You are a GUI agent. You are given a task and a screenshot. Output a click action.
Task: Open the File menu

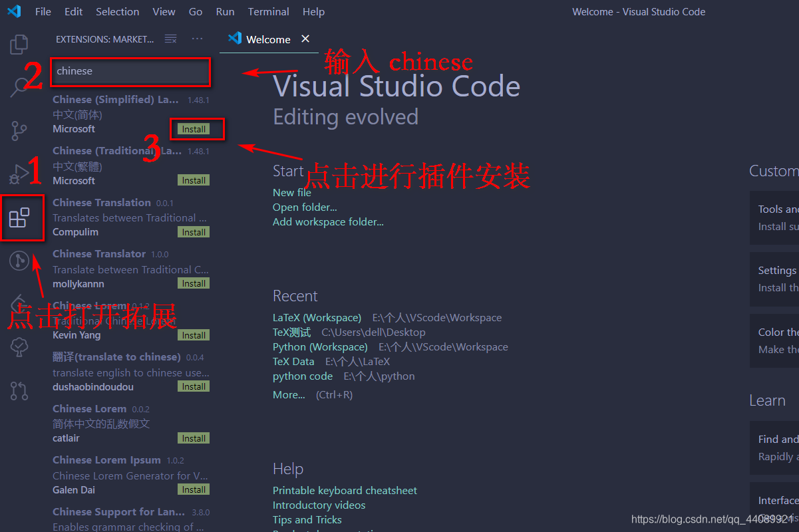[x=43, y=12]
